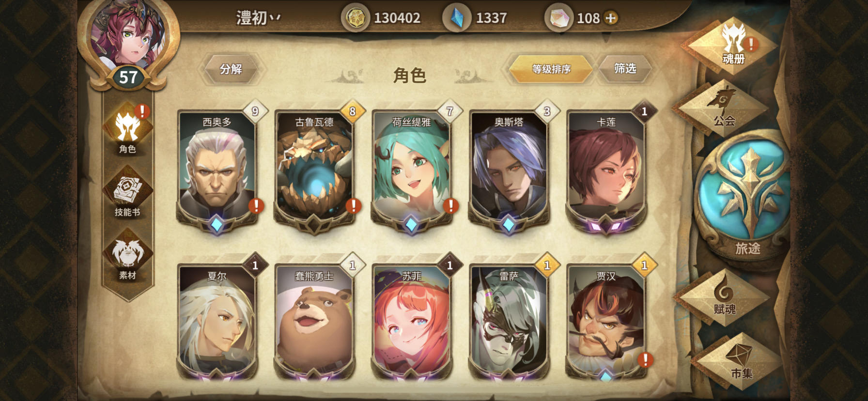Screen dimensions: 868x401
Task: Open the 赋魂 icon
Action: click(724, 296)
